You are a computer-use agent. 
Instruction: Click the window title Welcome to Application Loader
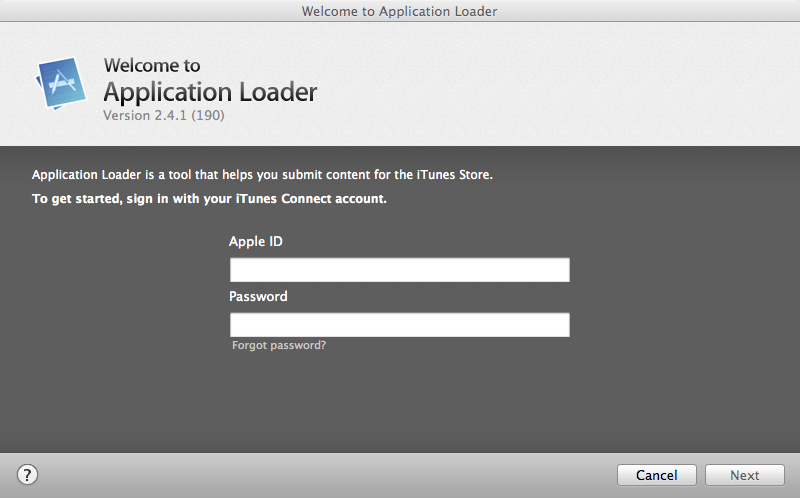click(x=399, y=11)
